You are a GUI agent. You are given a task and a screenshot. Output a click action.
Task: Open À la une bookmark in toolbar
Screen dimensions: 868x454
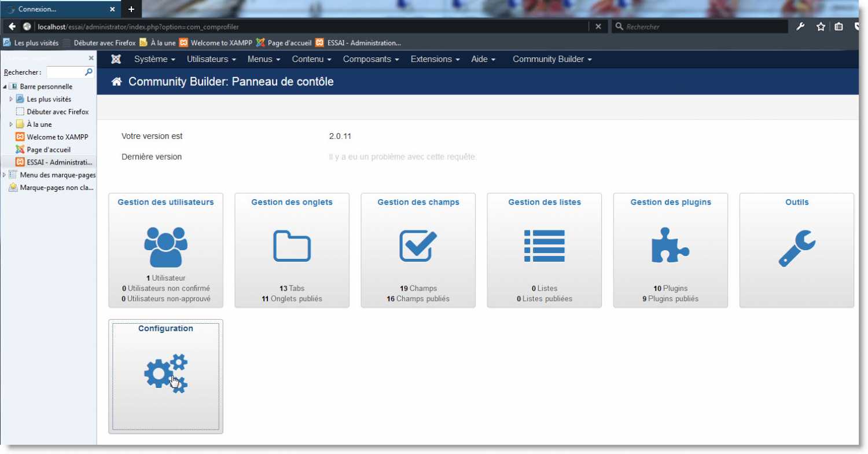tap(157, 43)
